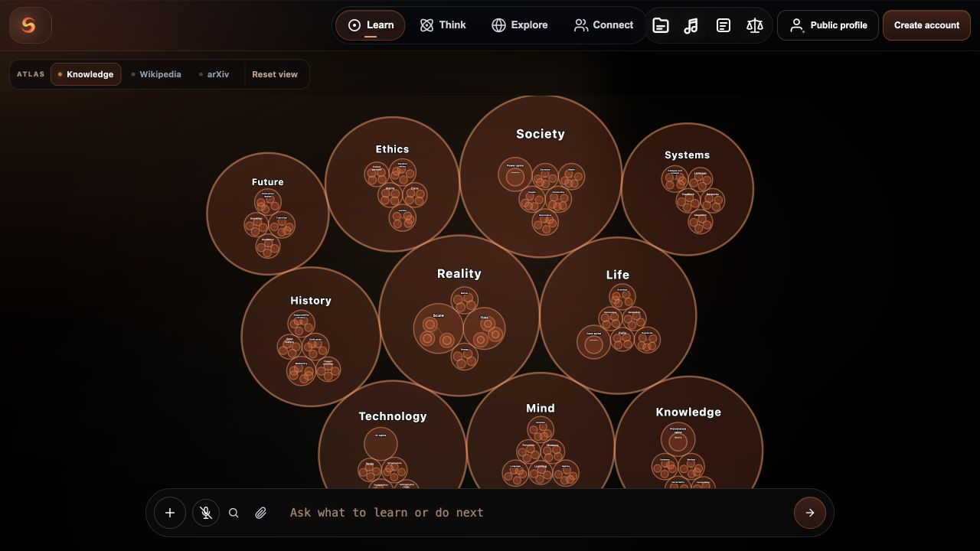Select the Time sub-bubble in Reality
980x551 pixels.
coord(484,328)
